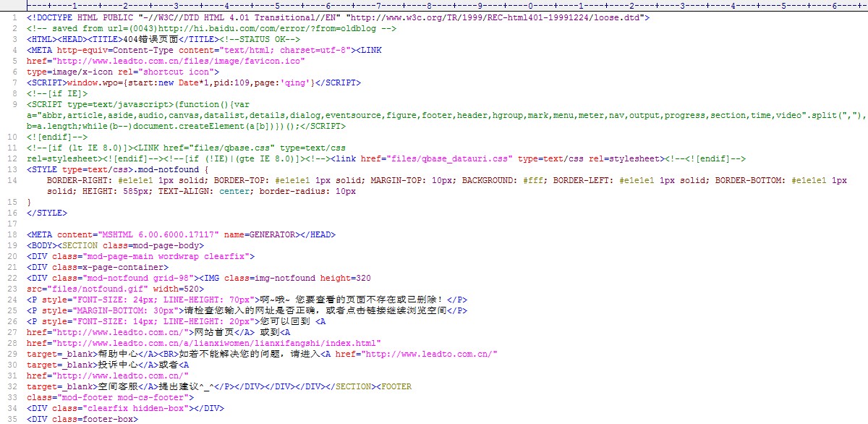
Task: Click 'mod-page-main wordwrap clearfix' class value
Action: [x=167, y=256]
